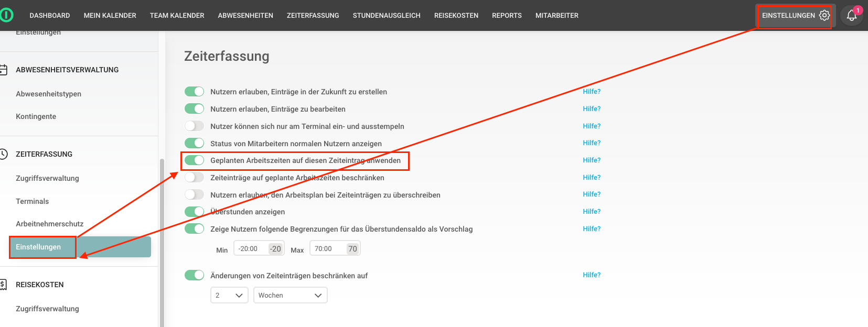Select Abwesenheitstypen in the sidebar

click(49, 94)
